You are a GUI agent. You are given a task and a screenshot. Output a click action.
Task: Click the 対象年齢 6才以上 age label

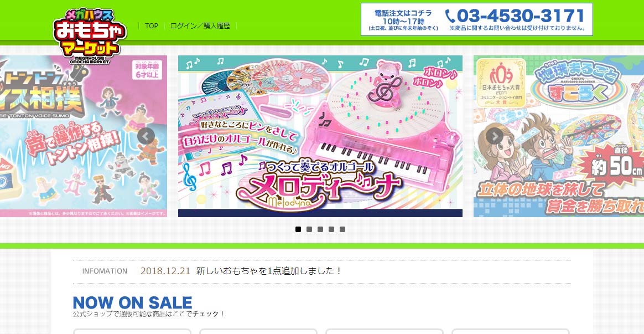point(148,70)
